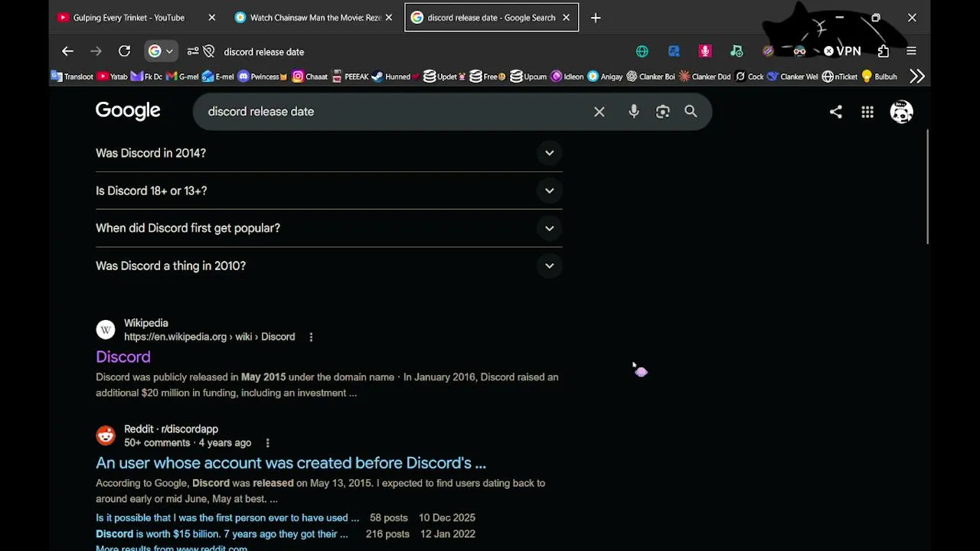Open the Anigay bookmark

605,77
